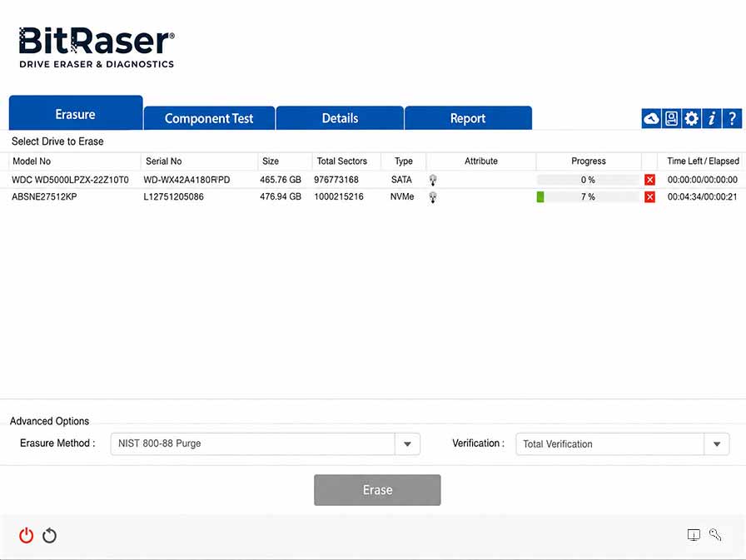Cancel erasure of the SATA drive

tap(650, 180)
